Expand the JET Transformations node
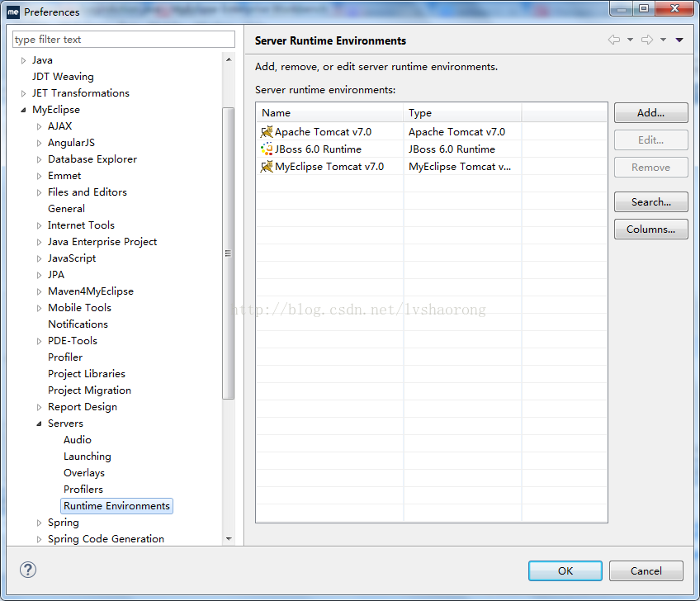The width and height of the screenshot is (700, 601). click(24, 93)
